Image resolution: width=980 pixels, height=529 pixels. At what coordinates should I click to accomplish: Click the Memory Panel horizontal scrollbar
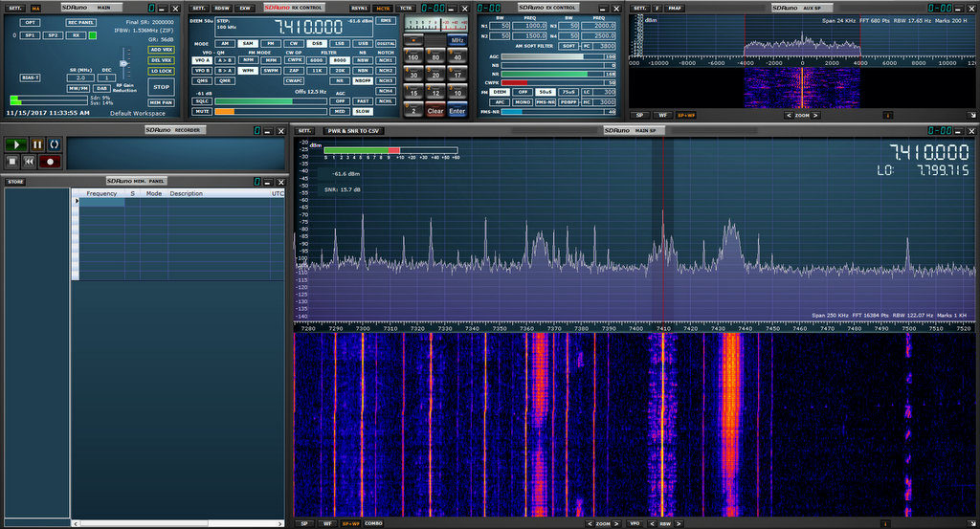tap(178, 523)
